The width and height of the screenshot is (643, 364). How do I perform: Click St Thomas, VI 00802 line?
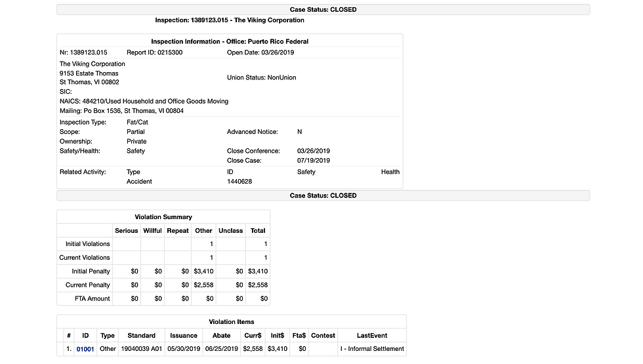[x=89, y=82]
